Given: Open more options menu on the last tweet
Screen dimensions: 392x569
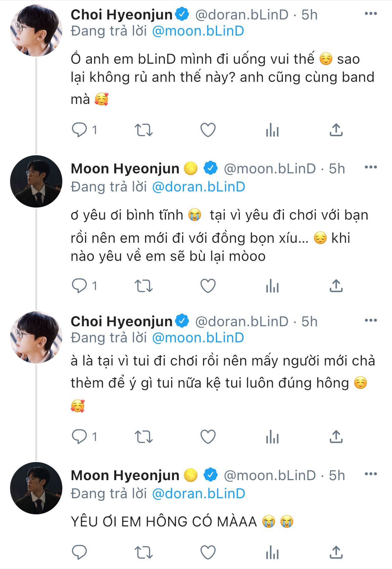Looking at the screenshot, I should pos(371,474).
